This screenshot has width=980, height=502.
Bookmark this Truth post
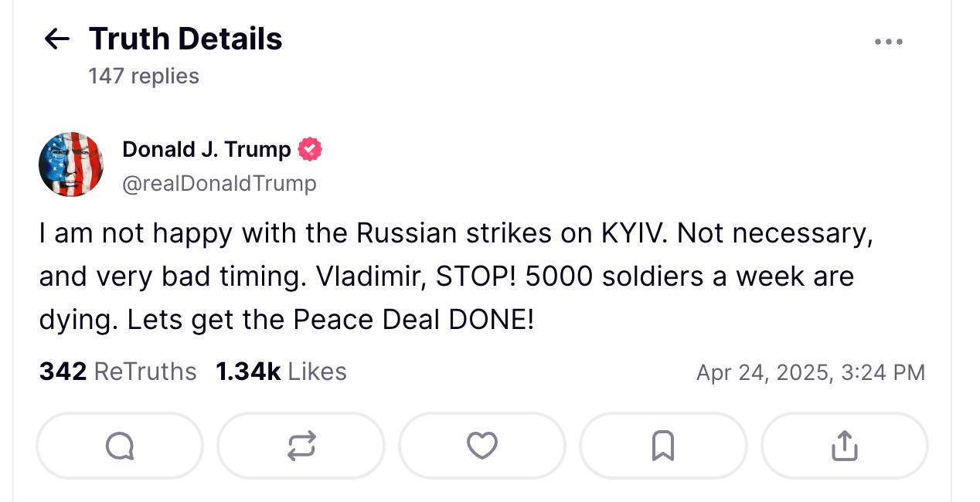tap(663, 446)
